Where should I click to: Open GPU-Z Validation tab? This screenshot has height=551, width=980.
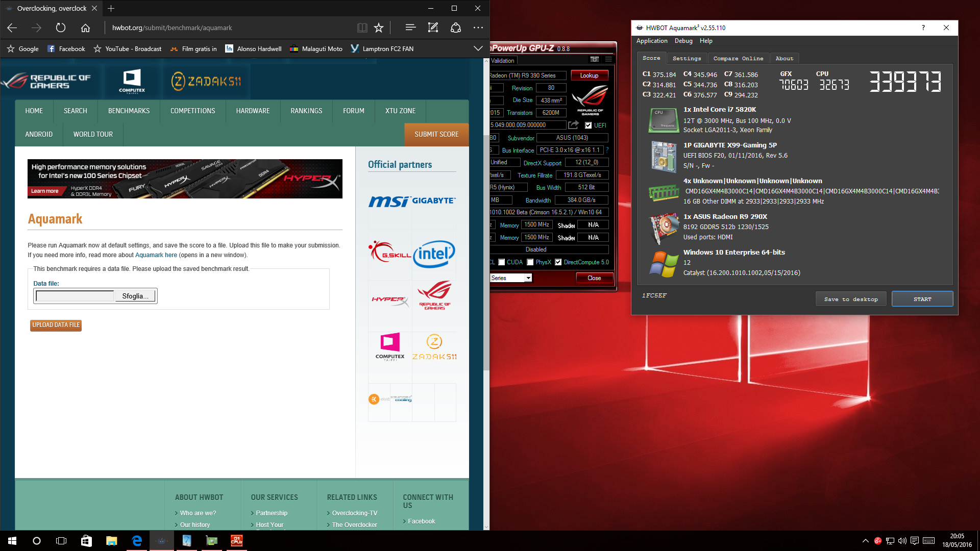[x=503, y=61]
